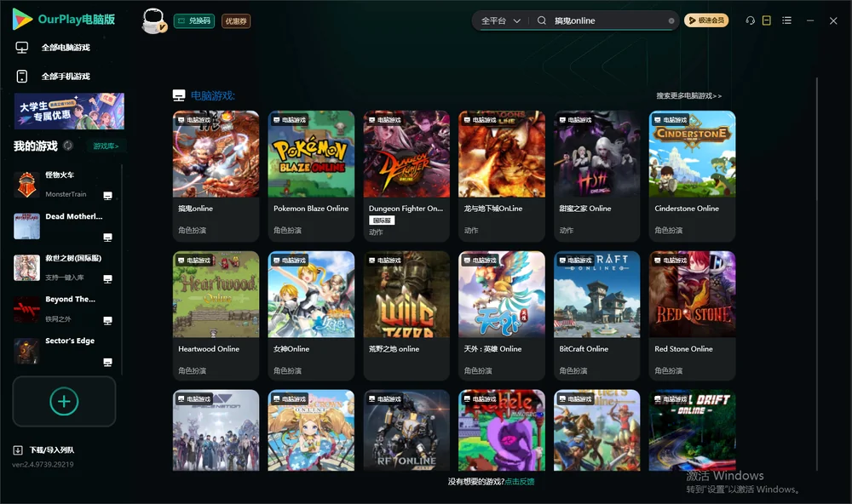Open 下载/导入列队 download queue
The height and width of the screenshot is (504, 852).
[44, 450]
